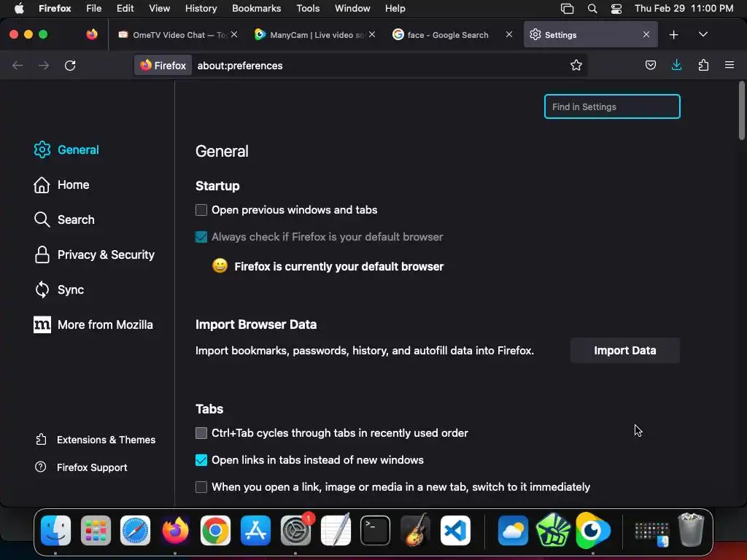The width and height of the screenshot is (747, 560).
Task: Launch Visual Studio Code from the Dock
Action: pos(455,530)
